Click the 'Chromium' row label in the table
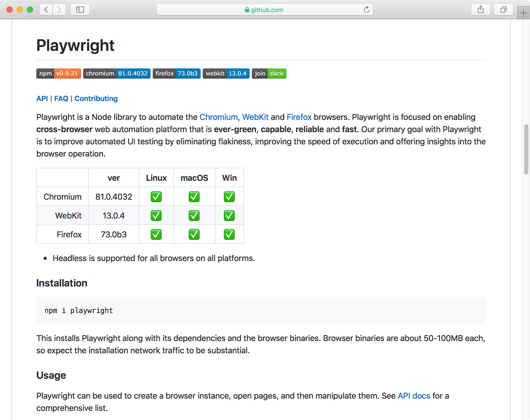The image size is (530, 420). point(63,197)
